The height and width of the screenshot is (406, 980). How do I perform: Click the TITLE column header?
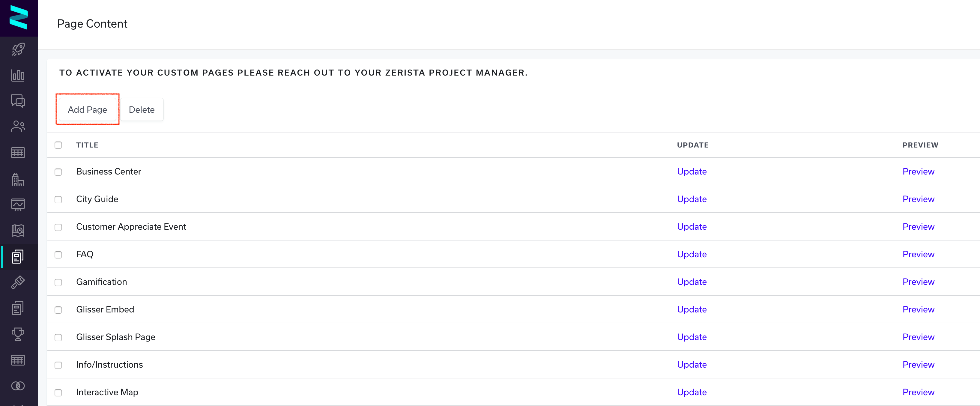87,145
